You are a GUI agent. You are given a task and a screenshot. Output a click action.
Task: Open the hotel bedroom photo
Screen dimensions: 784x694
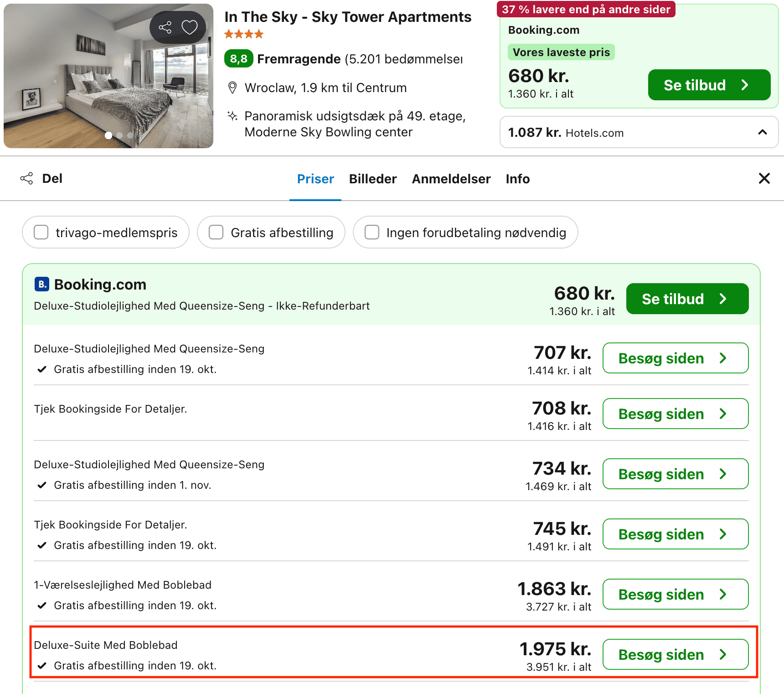(x=108, y=76)
